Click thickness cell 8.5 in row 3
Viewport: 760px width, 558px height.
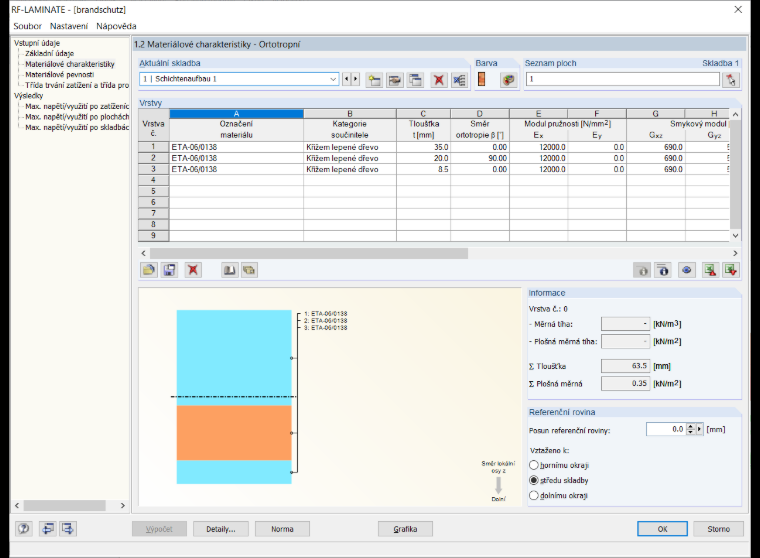point(423,169)
